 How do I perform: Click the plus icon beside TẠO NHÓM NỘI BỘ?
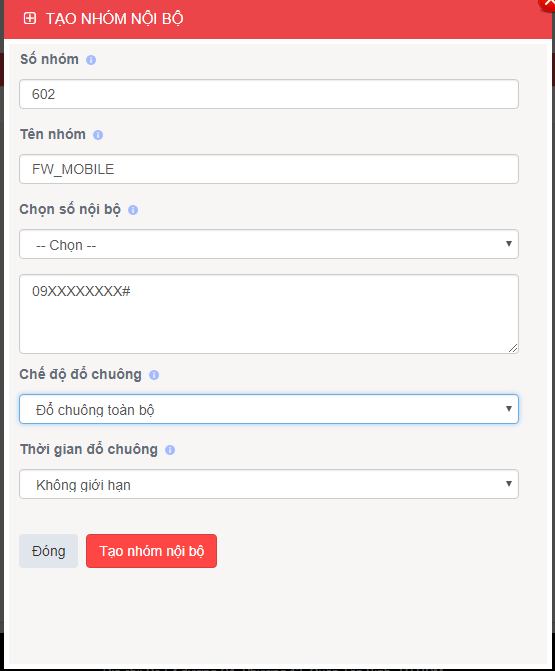click(x=30, y=18)
